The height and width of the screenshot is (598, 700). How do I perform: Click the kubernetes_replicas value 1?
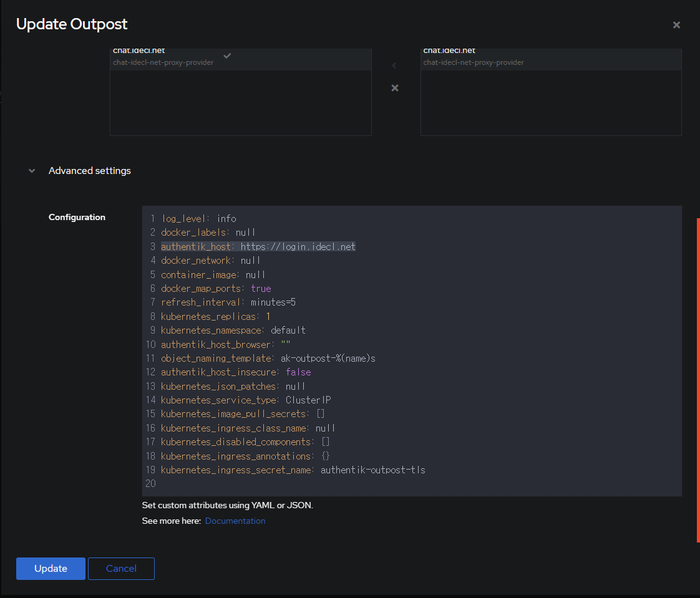click(x=268, y=317)
